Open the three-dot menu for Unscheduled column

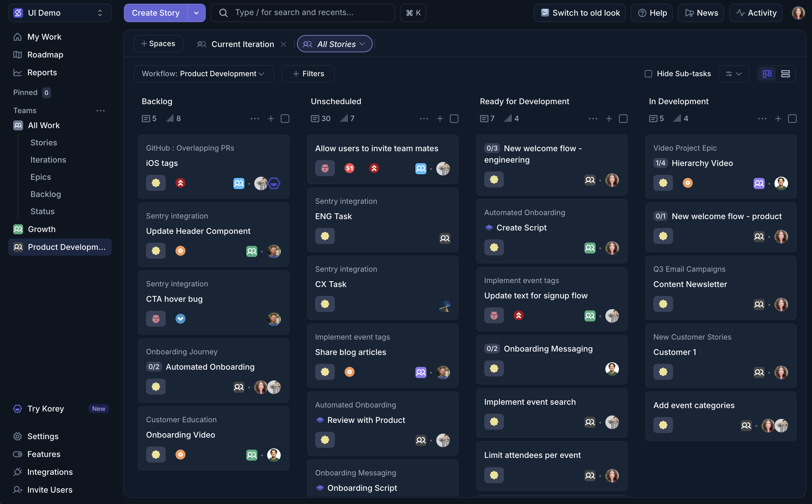[424, 119]
